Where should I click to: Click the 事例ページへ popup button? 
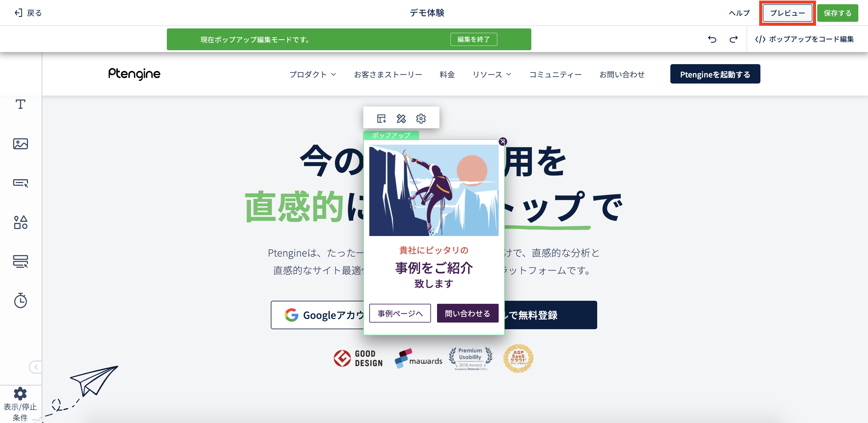click(400, 313)
